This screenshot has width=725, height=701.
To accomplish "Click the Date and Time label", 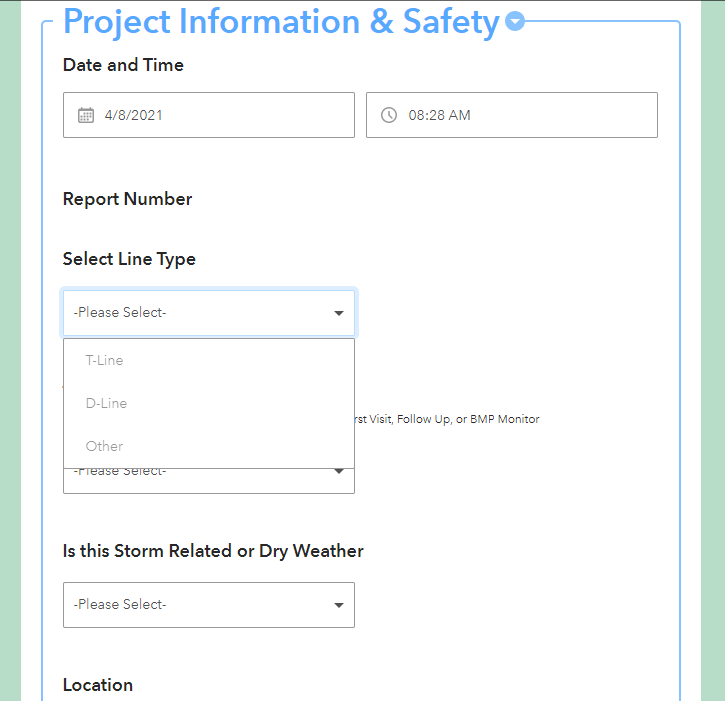I will pos(123,65).
